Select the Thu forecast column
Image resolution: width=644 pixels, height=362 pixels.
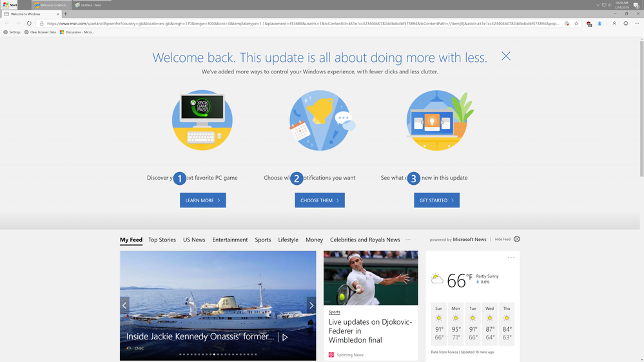(x=507, y=324)
